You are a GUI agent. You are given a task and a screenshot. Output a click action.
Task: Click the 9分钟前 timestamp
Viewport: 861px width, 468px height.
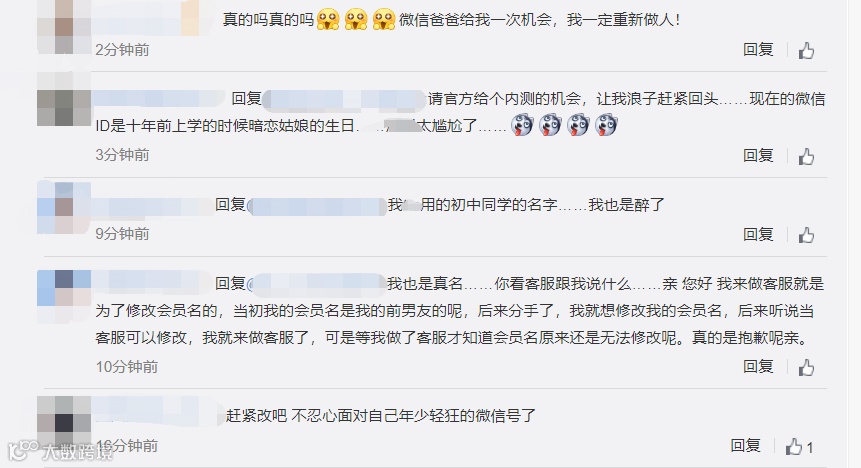click(122, 234)
